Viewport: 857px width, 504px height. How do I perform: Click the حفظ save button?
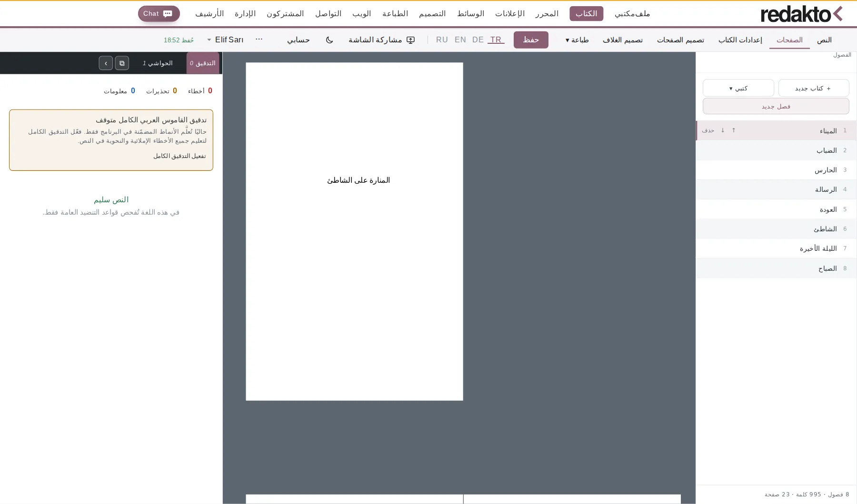click(x=531, y=40)
